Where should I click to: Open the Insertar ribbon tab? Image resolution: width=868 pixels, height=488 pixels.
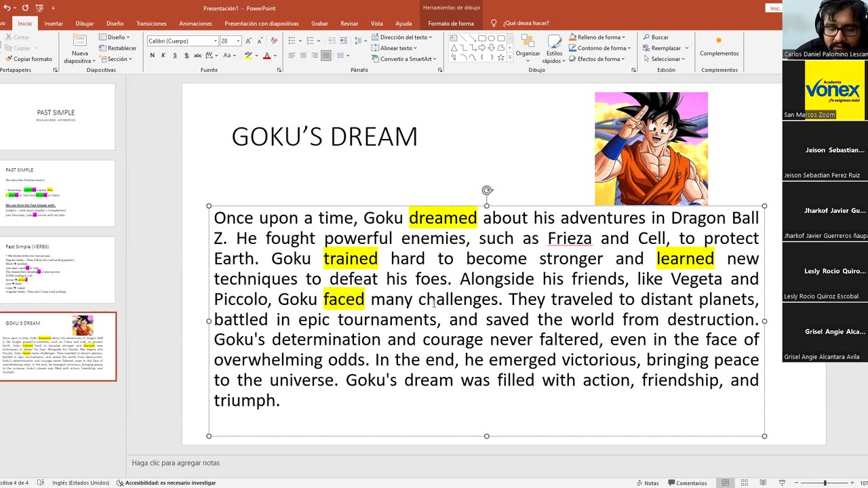click(54, 24)
